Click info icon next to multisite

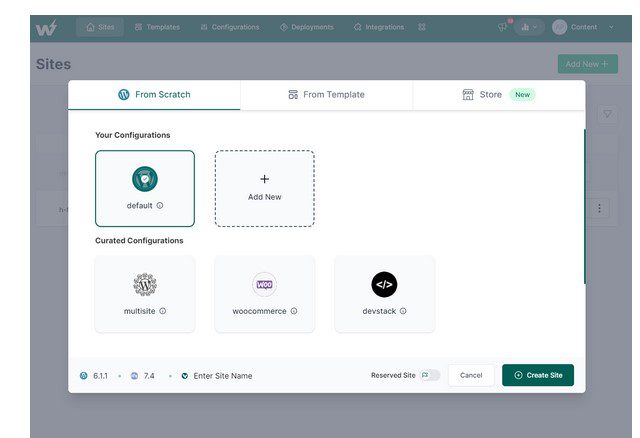coord(163,311)
